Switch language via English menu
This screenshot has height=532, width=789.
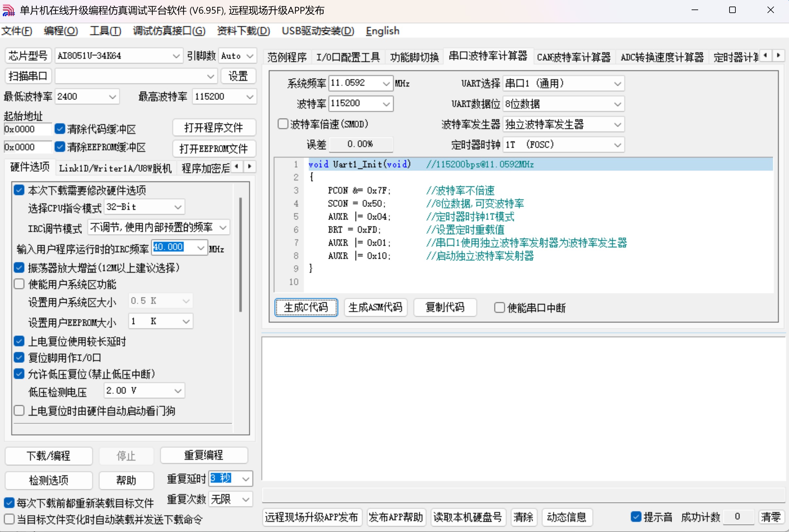382,31
